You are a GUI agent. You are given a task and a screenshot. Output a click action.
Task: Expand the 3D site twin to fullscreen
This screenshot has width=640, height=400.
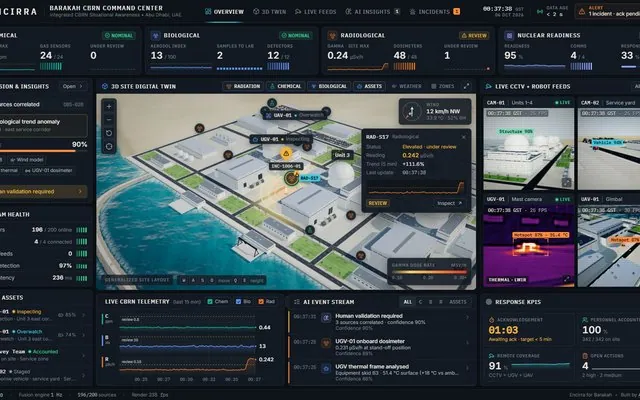tap(466, 86)
